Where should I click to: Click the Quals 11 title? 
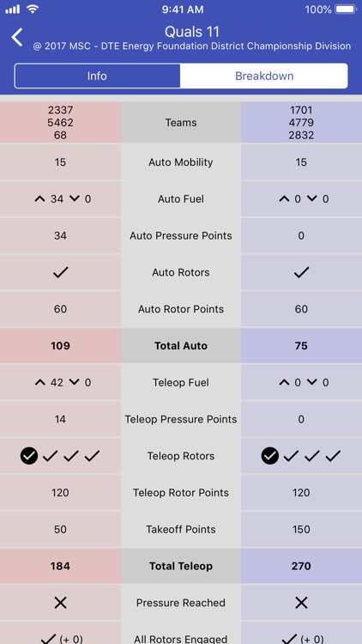[192, 32]
